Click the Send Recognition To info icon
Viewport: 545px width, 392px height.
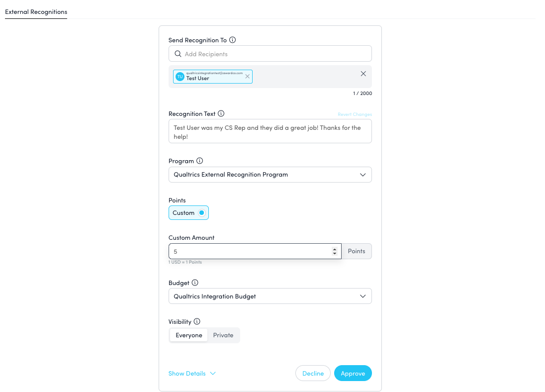pos(232,40)
